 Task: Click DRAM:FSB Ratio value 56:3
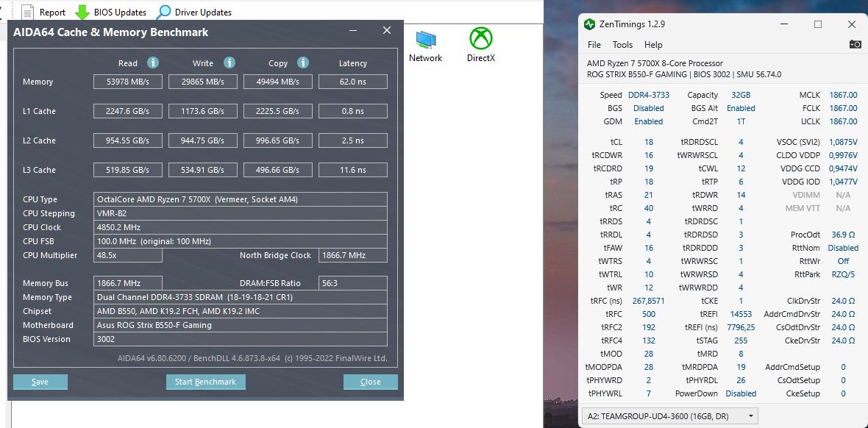pyautogui.click(x=353, y=283)
